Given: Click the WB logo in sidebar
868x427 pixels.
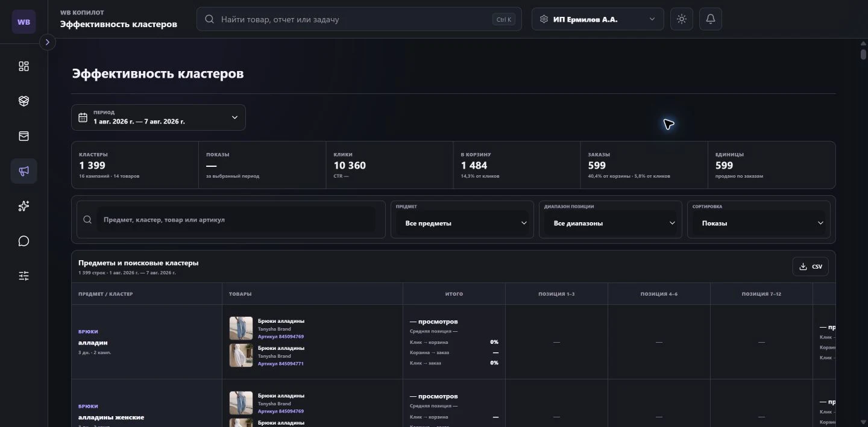Looking at the screenshot, I should [24, 22].
